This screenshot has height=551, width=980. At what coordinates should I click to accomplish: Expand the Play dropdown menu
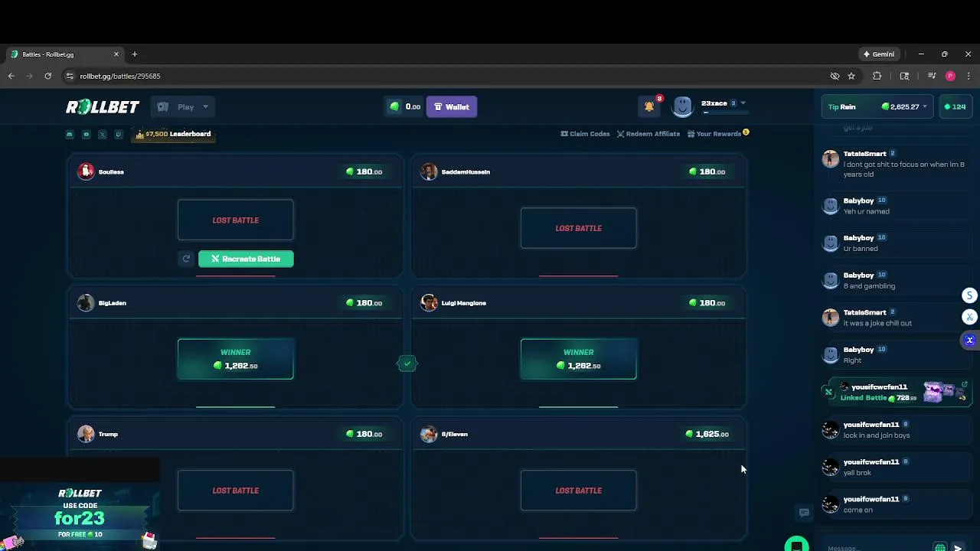point(183,107)
